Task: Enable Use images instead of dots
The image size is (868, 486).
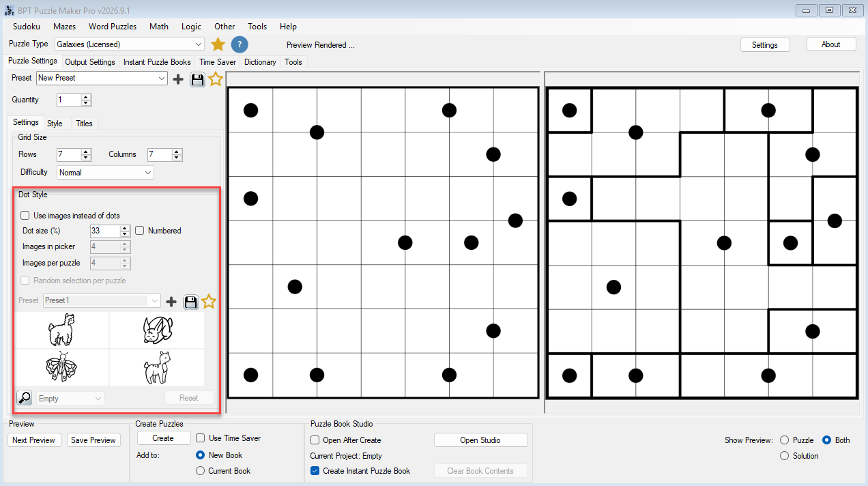Action: [25, 216]
